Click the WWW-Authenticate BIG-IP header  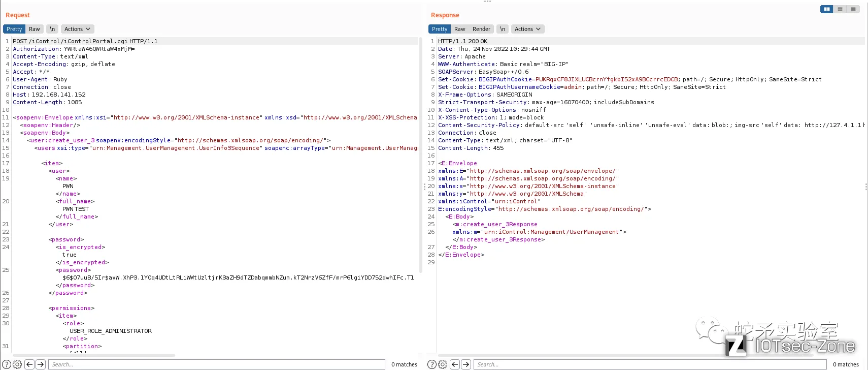click(503, 64)
